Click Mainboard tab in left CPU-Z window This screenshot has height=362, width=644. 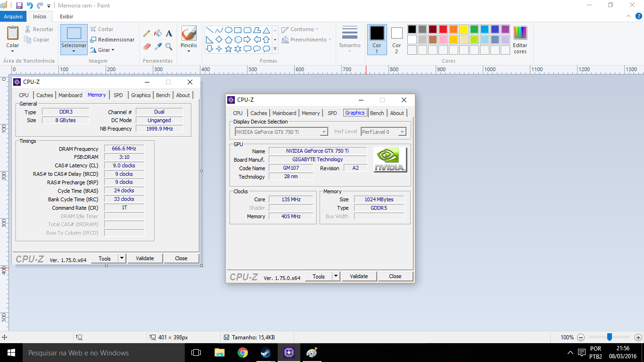(x=70, y=95)
